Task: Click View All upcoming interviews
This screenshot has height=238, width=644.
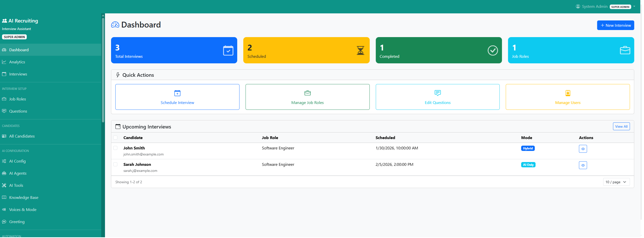Action: pyautogui.click(x=621, y=126)
